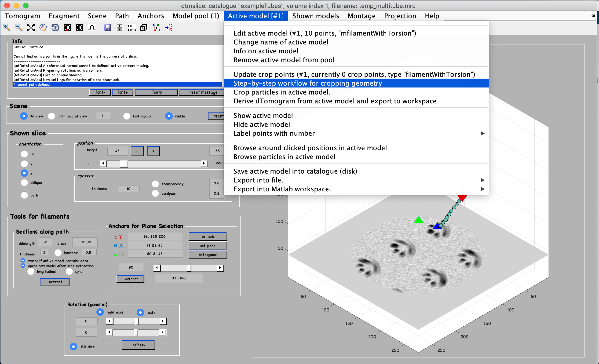Click the colored points anchor icon
Viewport: 599px width, 364px height.
[x=156, y=28]
